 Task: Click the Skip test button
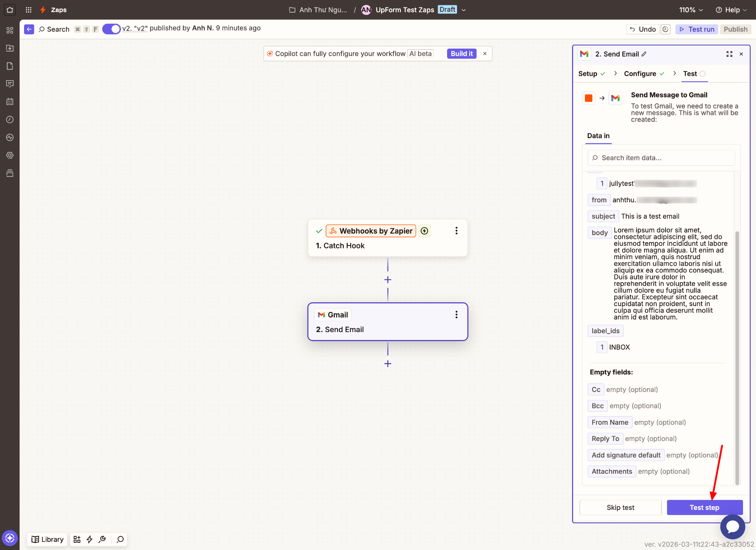pos(620,508)
